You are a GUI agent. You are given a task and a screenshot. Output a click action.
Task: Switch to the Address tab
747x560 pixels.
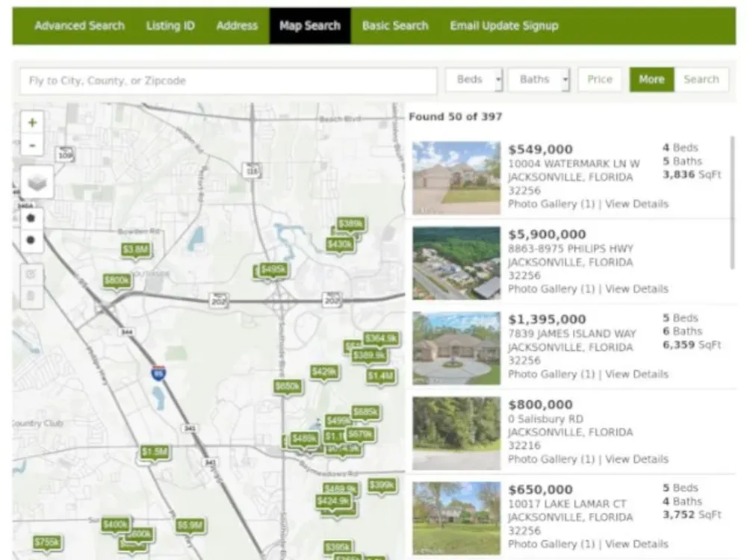click(238, 25)
